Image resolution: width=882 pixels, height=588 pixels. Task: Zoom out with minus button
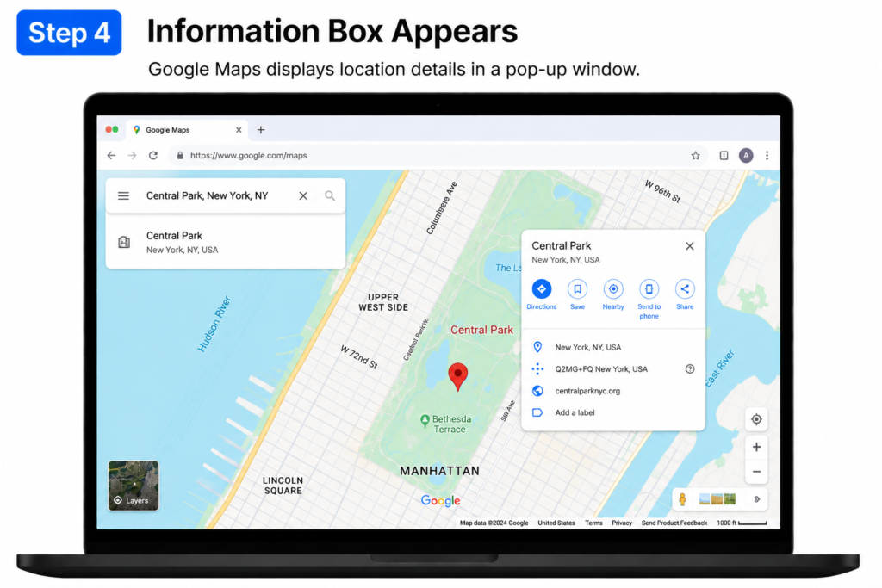point(756,472)
